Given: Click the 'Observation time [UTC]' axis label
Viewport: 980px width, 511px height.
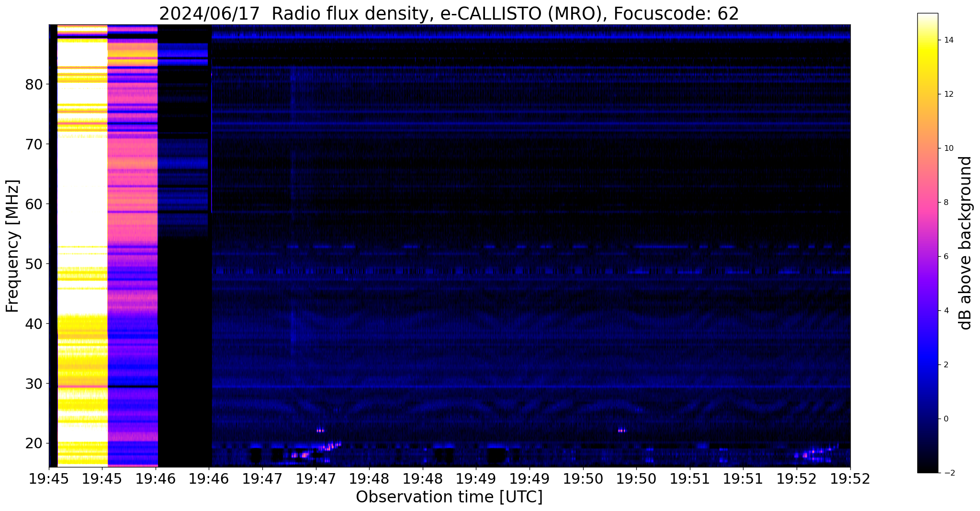Looking at the screenshot, I should tap(449, 497).
